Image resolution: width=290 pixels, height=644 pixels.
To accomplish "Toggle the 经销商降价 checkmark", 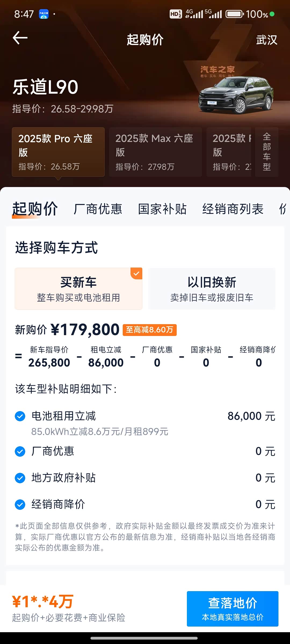I will click(x=19, y=504).
